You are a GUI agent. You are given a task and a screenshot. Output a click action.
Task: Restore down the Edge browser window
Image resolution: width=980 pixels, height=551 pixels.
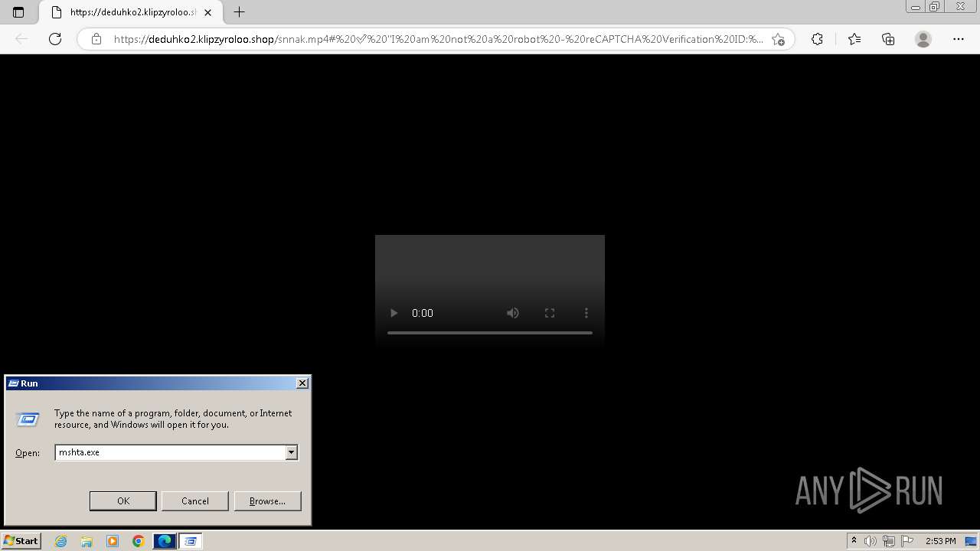click(x=934, y=7)
